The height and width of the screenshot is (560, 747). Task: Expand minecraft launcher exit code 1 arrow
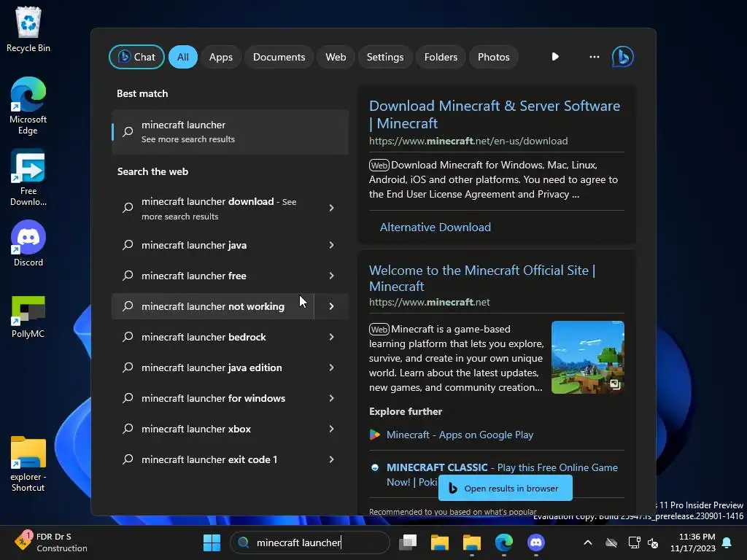tap(332, 459)
